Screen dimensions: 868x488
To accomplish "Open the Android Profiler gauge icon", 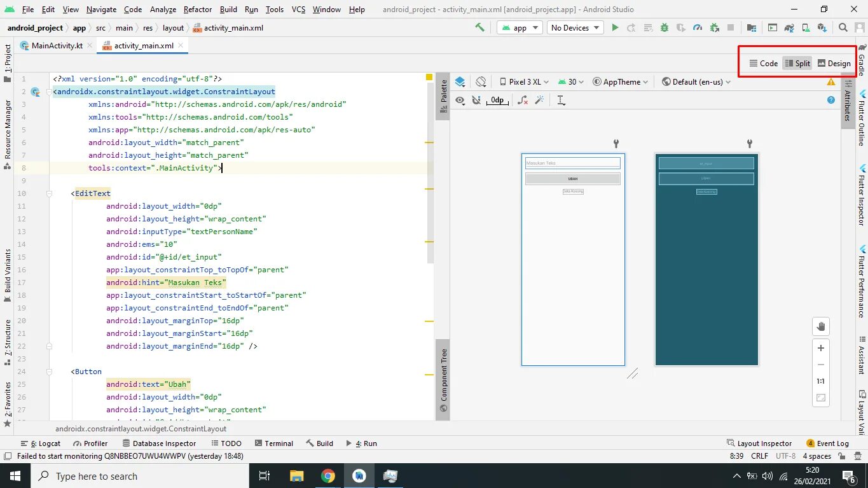I will (698, 27).
